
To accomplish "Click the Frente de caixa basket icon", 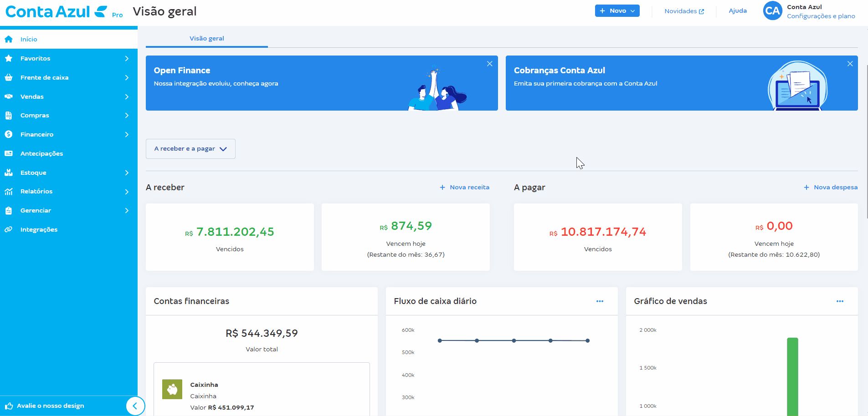I will [x=9, y=77].
